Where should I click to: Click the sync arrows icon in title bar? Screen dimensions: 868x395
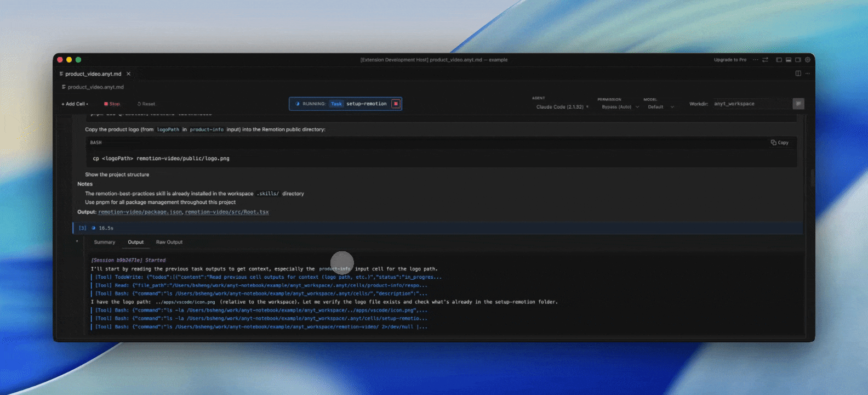[765, 60]
